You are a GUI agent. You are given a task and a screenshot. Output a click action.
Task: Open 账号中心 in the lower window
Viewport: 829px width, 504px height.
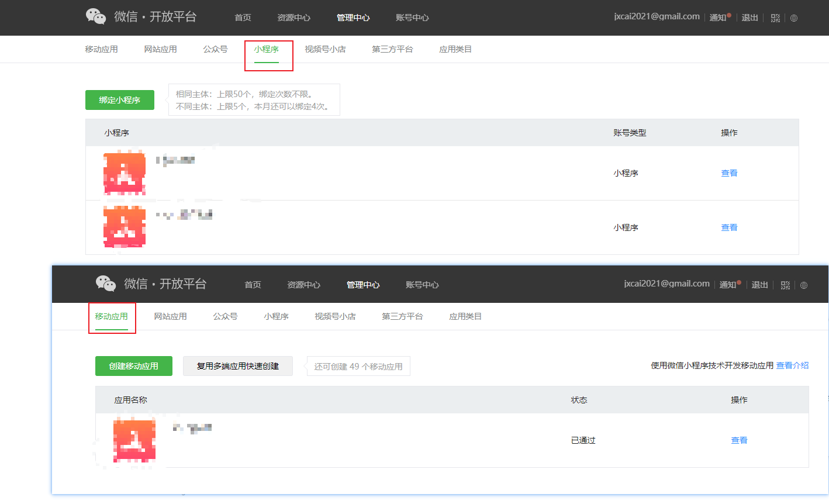[422, 285]
